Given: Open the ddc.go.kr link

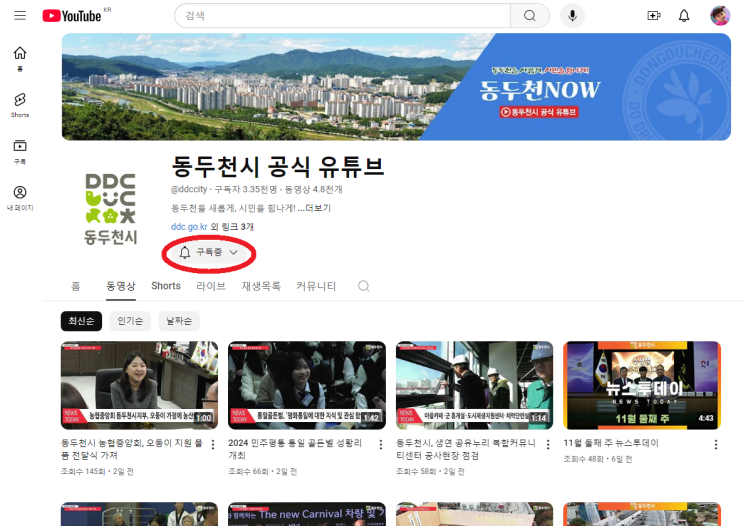Looking at the screenshot, I should [x=189, y=227].
